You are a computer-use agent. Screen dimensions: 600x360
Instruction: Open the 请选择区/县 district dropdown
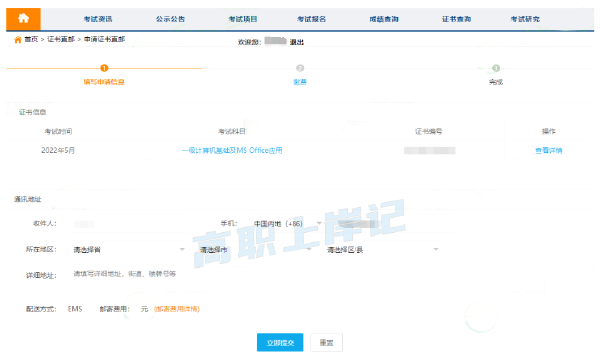click(382, 249)
